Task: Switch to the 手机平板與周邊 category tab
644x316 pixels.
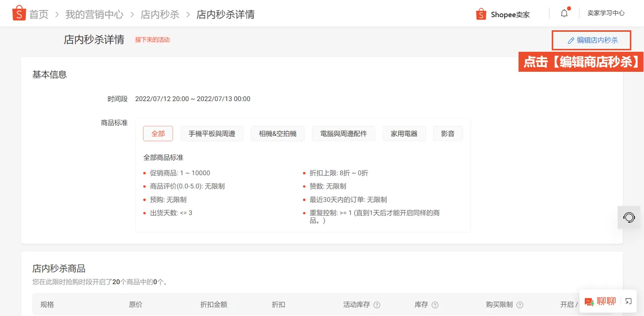Action: [x=212, y=133]
